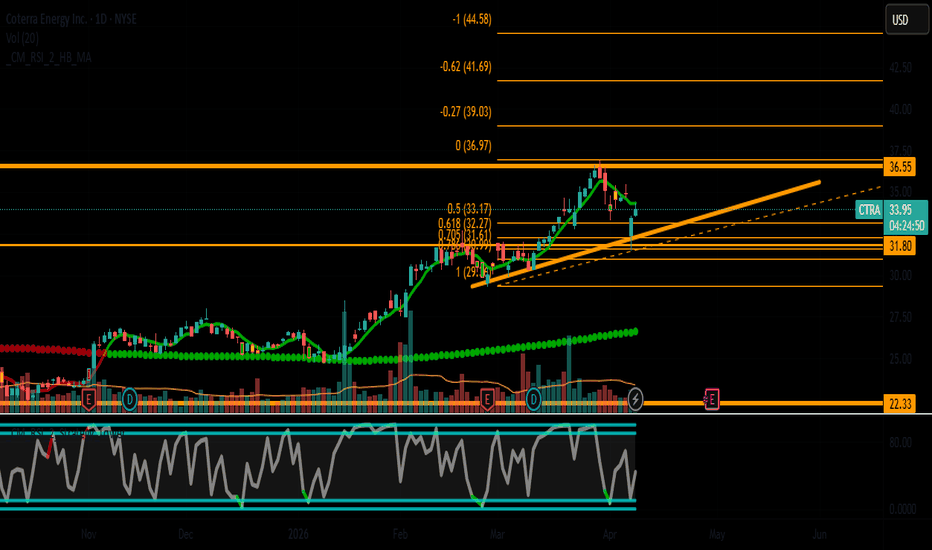Click the lightning bolt latest-update icon
Screen dimensions: 932x550
tap(634, 400)
